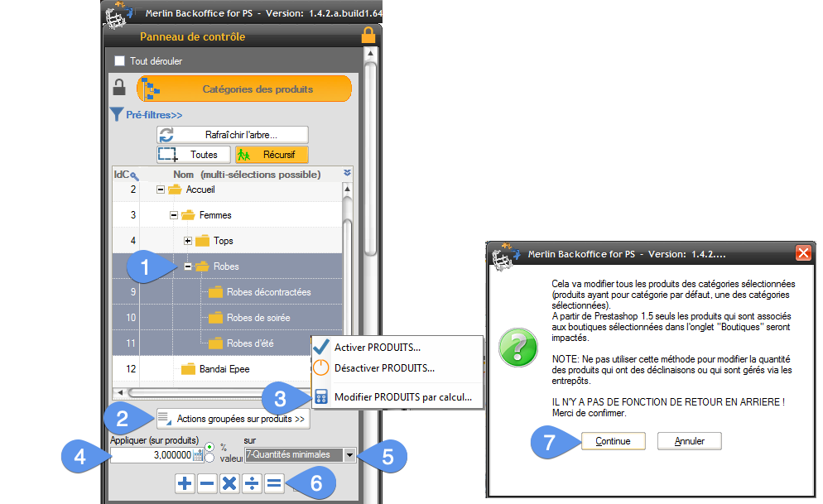The height and width of the screenshot is (504, 823).
Task: Expand the Tops category node
Action: click(188, 241)
